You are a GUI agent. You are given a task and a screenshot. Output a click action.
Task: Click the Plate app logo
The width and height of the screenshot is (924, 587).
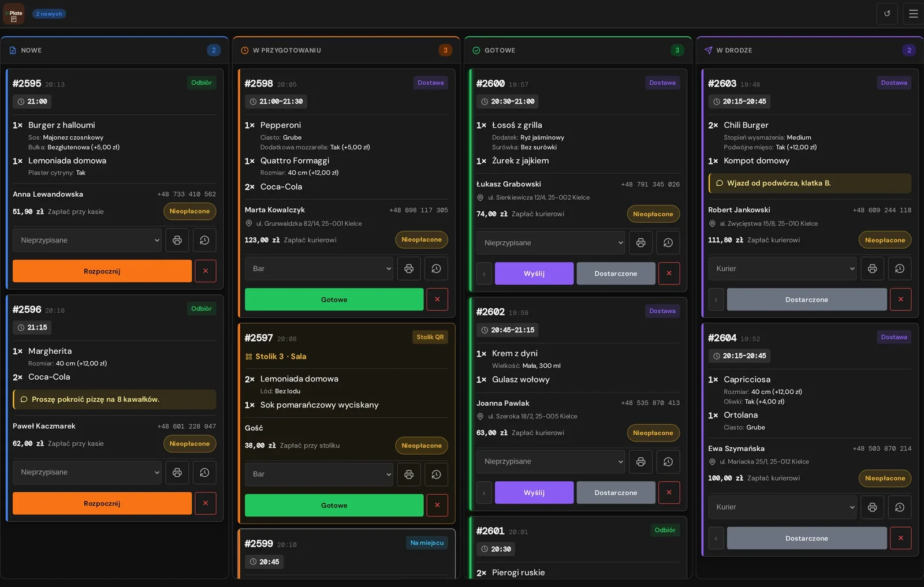[x=14, y=14]
